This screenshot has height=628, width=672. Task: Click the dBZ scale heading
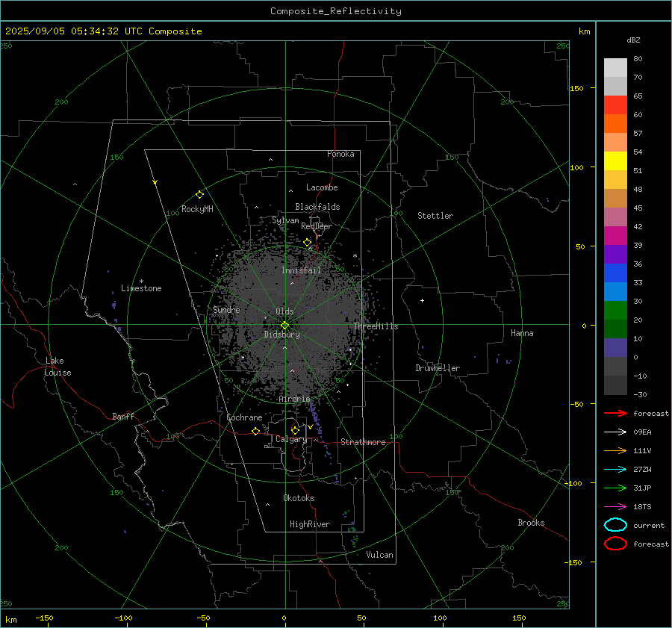click(x=633, y=40)
